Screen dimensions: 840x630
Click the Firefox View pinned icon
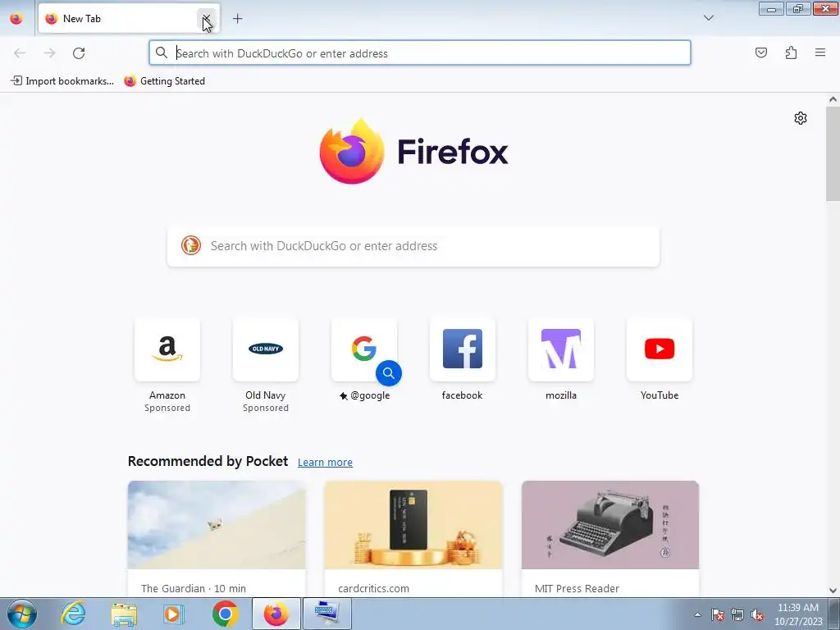tap(16, 18)
